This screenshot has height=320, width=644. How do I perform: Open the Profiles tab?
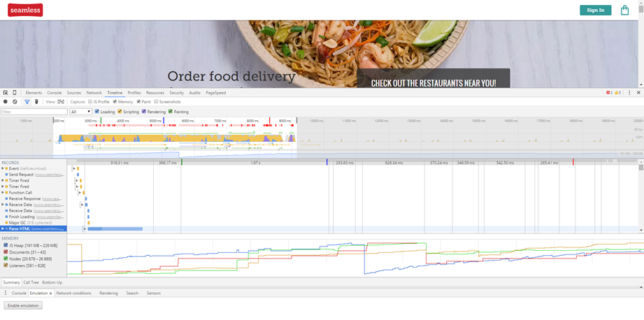(134, 93)
